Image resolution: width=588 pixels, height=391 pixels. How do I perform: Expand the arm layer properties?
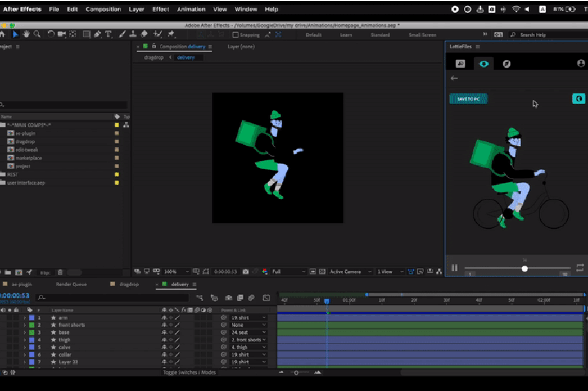coord(25,317)
